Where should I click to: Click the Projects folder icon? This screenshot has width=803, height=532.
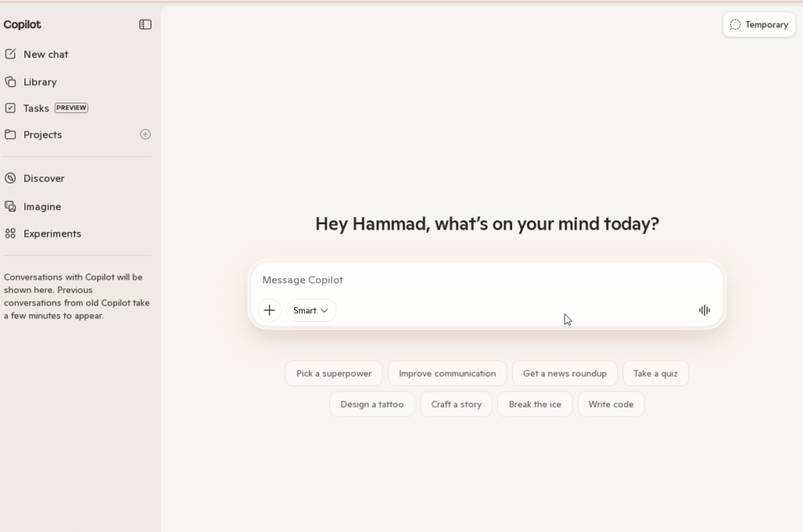(x=10, y=135)
